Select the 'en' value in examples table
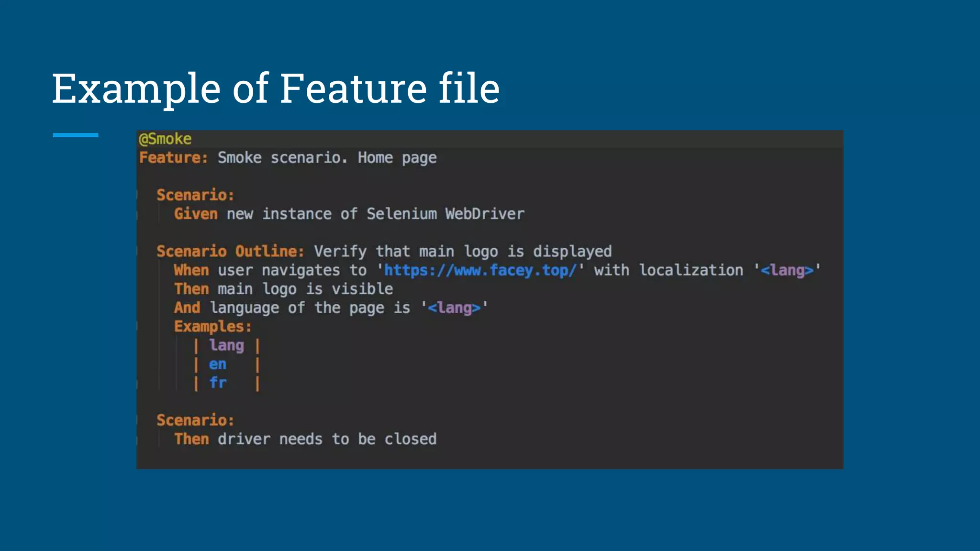 217,364
